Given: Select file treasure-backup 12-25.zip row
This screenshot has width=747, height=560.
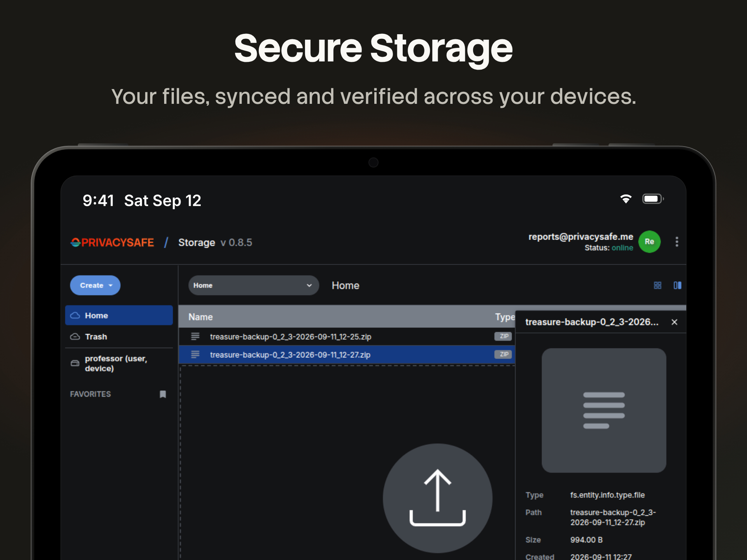Looking at the screenshot, I should 347,336.
